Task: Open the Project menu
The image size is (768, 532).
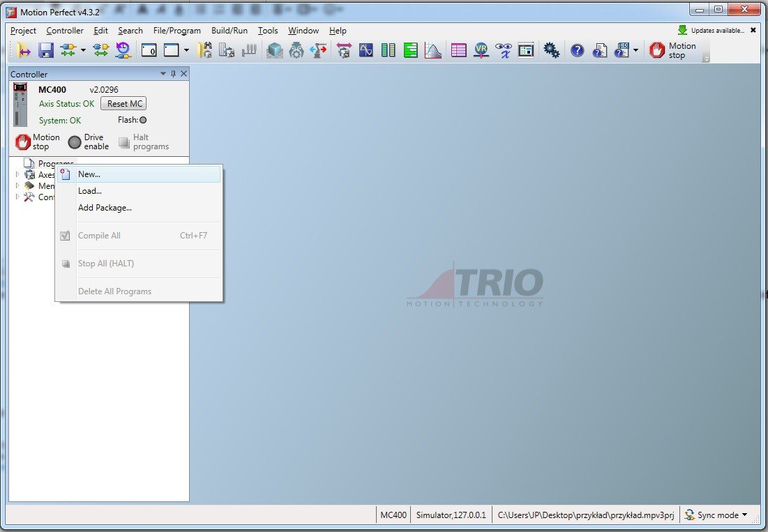Action: pyautogui.click(x=24, y=31)
